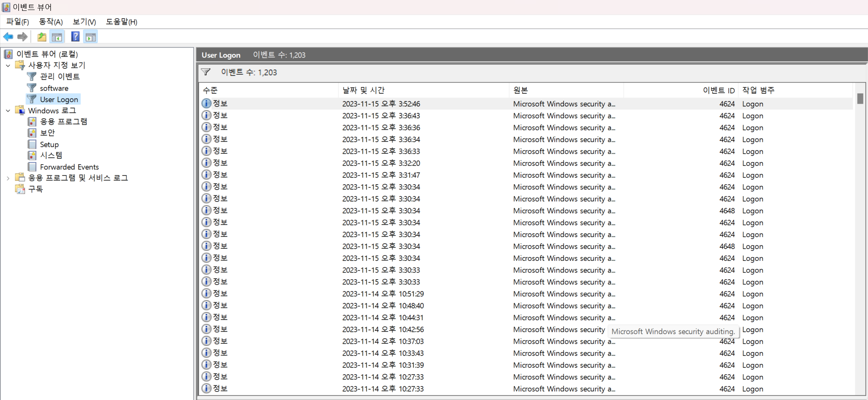Viewport: 868px width, 400px height.
Task: Toggle the show/hide action pane icon
Action: coord(91,37)
